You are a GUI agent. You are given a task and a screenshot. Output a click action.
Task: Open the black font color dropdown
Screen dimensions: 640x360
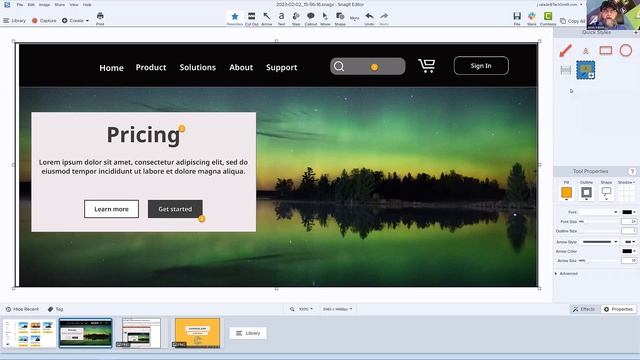point(629,212)
